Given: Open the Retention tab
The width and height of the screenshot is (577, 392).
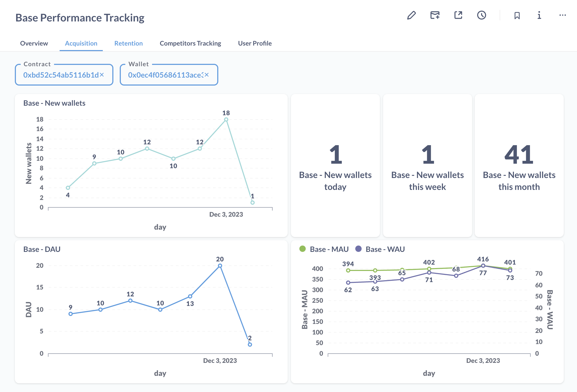Looking at the screenshot, I should point(128,43).
